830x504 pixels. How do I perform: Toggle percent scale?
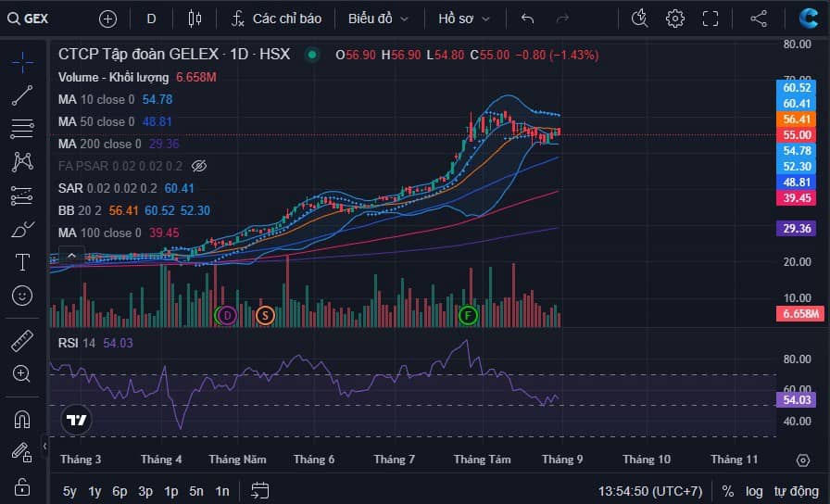[728, 491]
